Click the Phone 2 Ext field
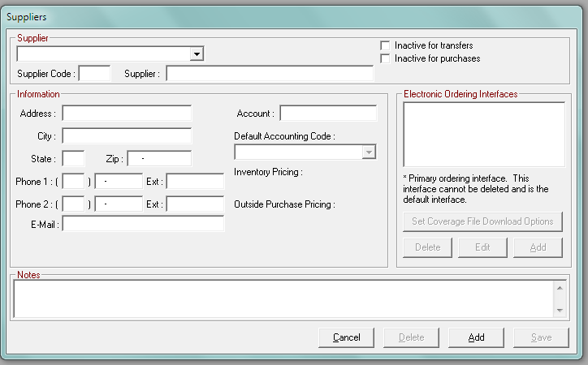 coord(195,204)
